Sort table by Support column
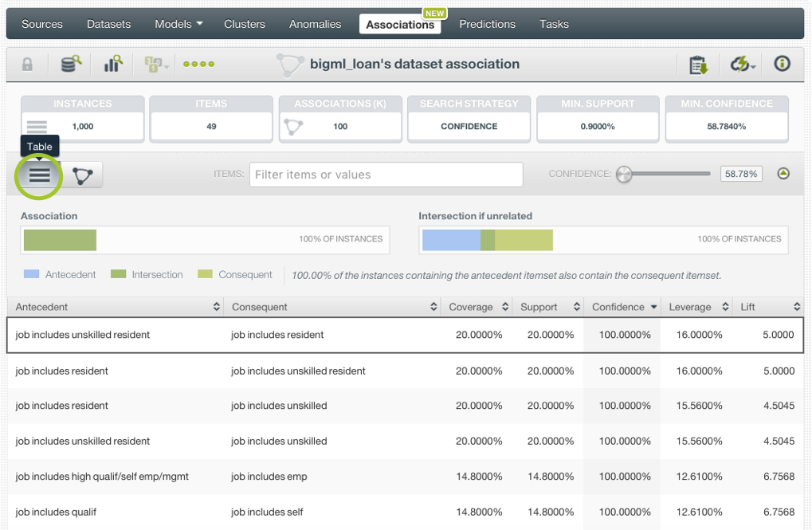The height and width of the screenshot is (530, 812). tap(548, 307)
